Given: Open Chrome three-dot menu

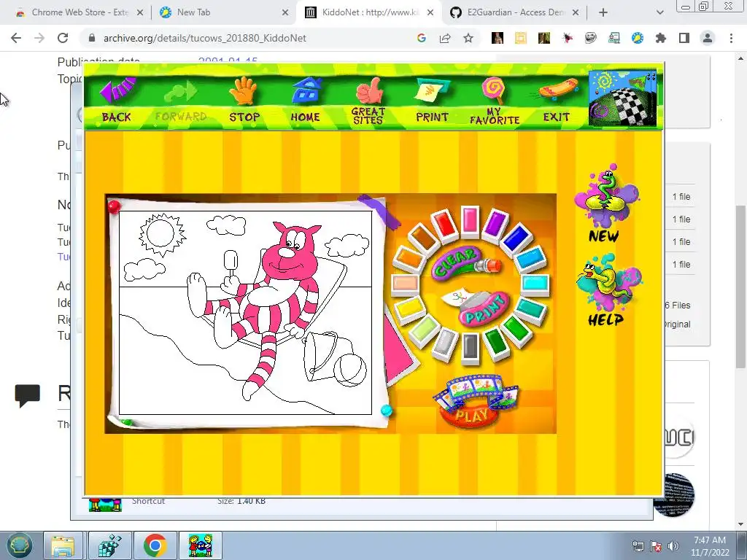Looking at the screenshot, I should 731,38.
